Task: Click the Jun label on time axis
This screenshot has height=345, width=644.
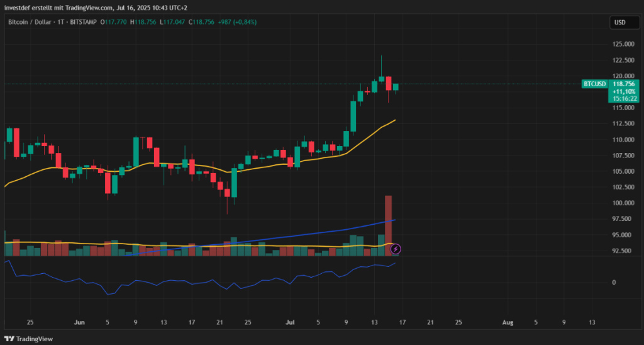Action: pos(79,322)
